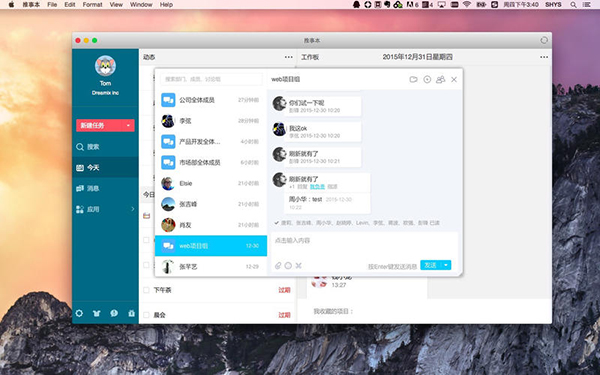Open 搜索 search in the sidebar
This screenshot has width=600, height=375.
pyautogui.click(x=105, y=147)
